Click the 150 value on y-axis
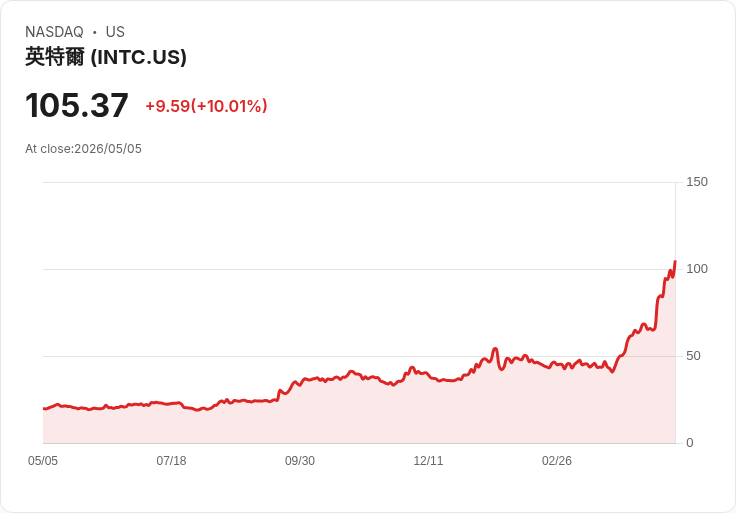736x513 pixels. [x=697, y=182]
